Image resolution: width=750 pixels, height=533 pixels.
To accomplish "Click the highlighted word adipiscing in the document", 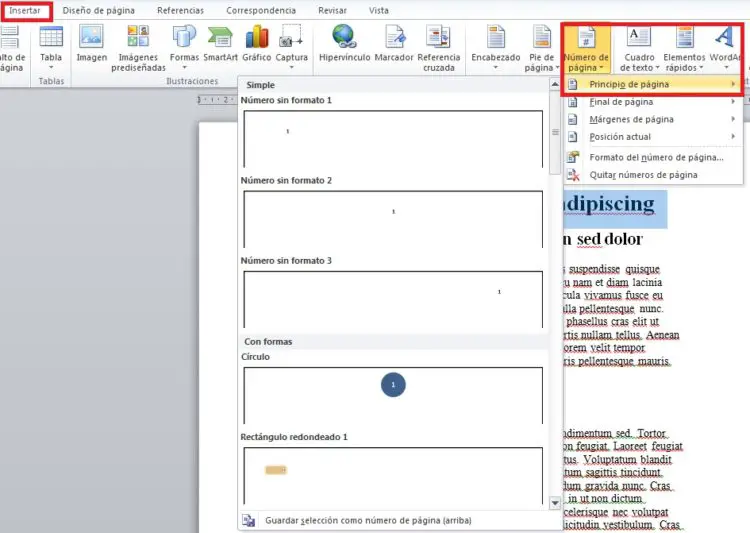I will (x=609, y=205).
